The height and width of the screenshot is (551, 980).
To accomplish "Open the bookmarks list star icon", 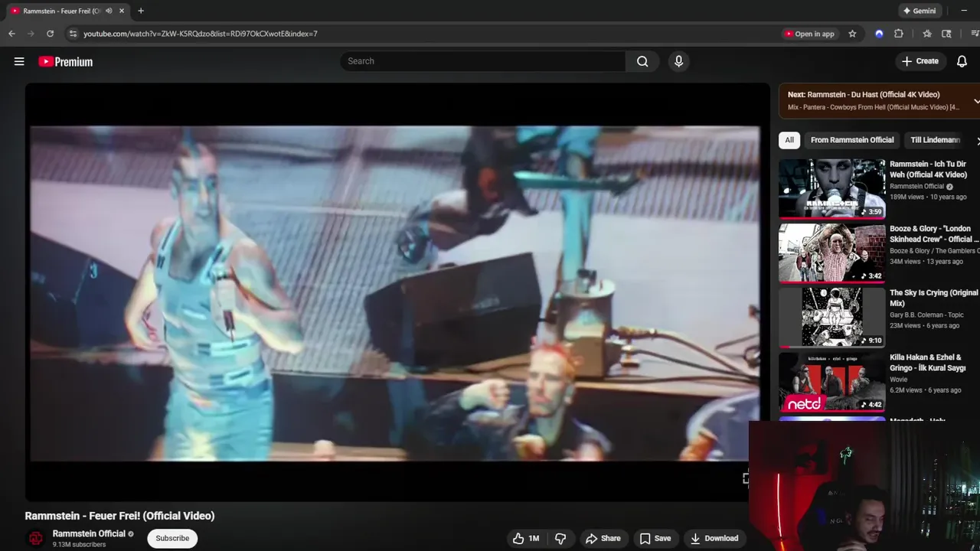I will 927,34.
